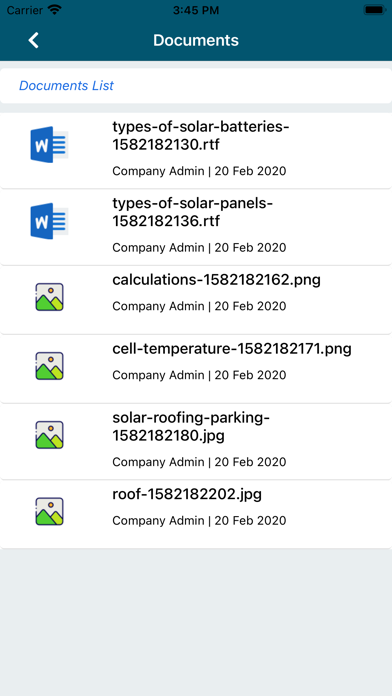Image resolution: width=392 pixels, height=696 pixels.
Task: Tap Company Admin date under cell-temperature file
Action: [199, 375]
